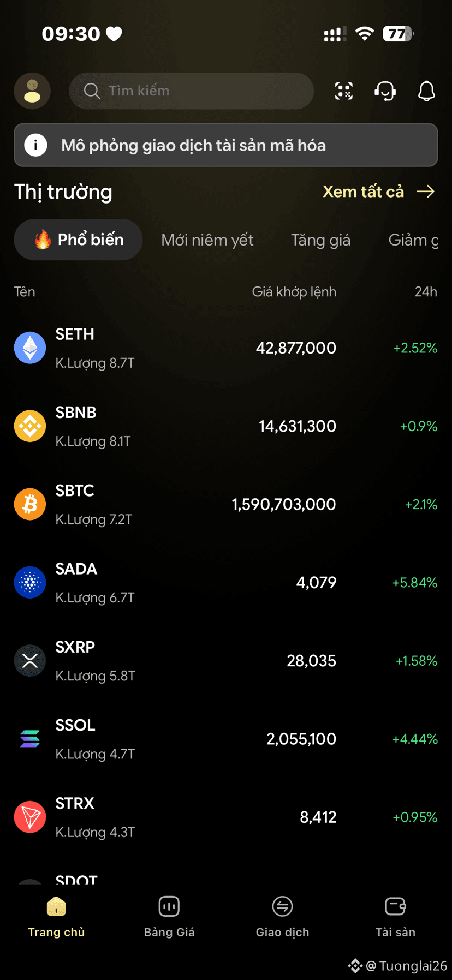Click the info icon in banner

click(36, 145)
